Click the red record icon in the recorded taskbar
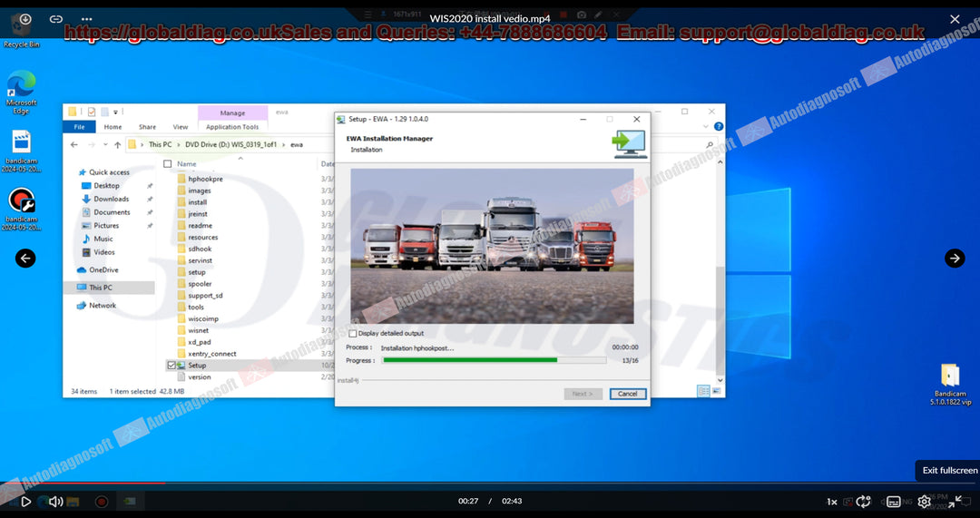This screenshot has height=518, width=980. 102,501
